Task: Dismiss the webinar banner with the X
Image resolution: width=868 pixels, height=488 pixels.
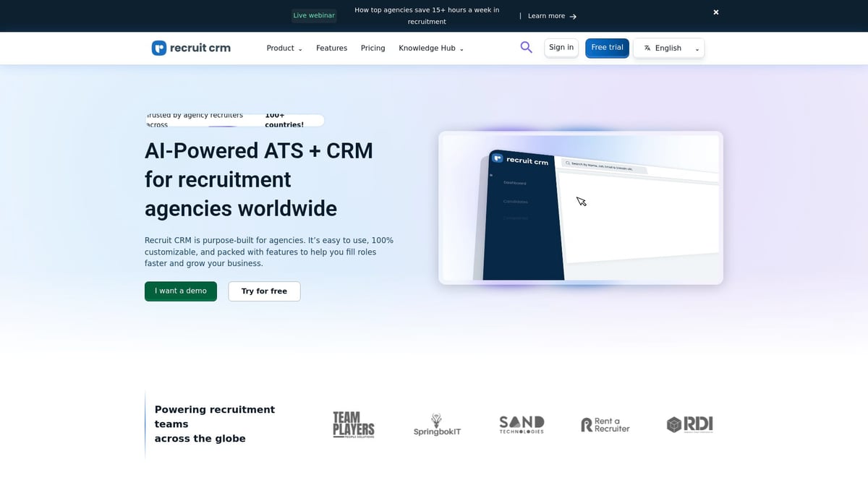Action: pos(715,12)
